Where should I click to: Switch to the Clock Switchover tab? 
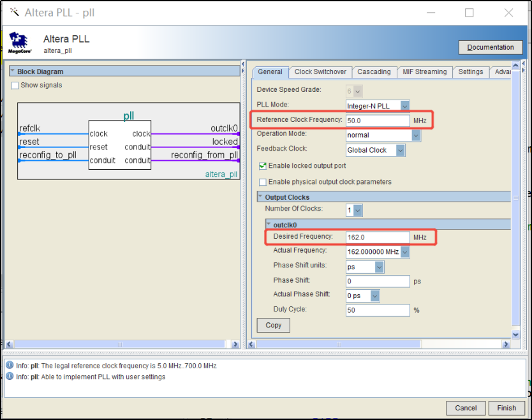320,72
